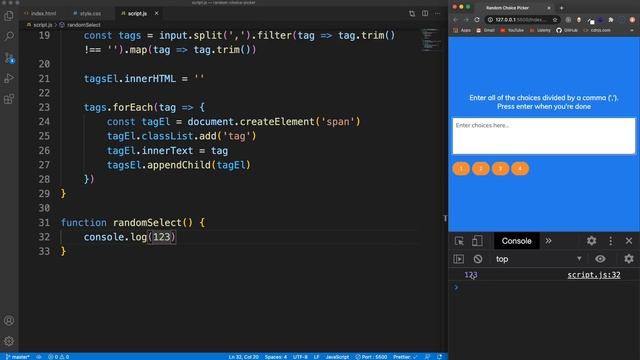Viewport: 640px width, 360px height.
Task: Click the Open Changes icon in the editor title bar
Action: coord(412,13)
